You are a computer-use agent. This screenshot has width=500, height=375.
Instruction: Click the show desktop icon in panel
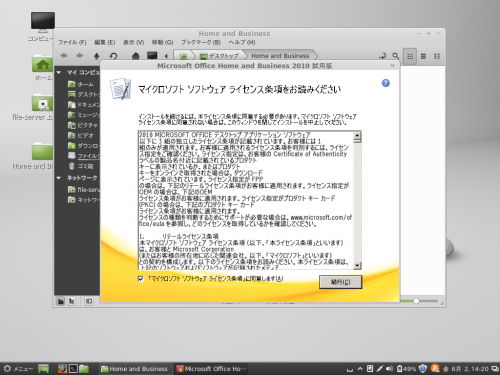click(x=43, y=369)
